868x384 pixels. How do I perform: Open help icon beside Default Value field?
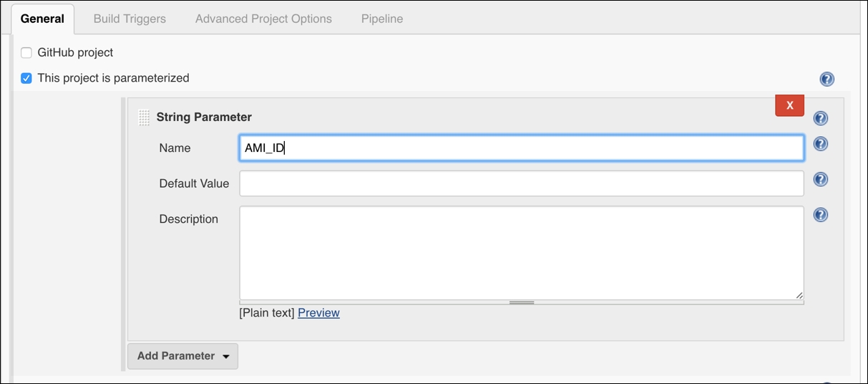point(821,179)
